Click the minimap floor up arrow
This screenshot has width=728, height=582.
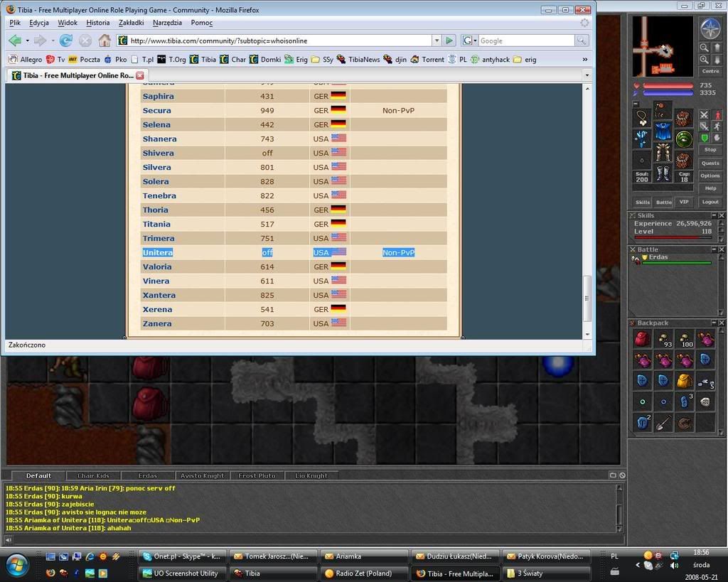tap(717, 48)
